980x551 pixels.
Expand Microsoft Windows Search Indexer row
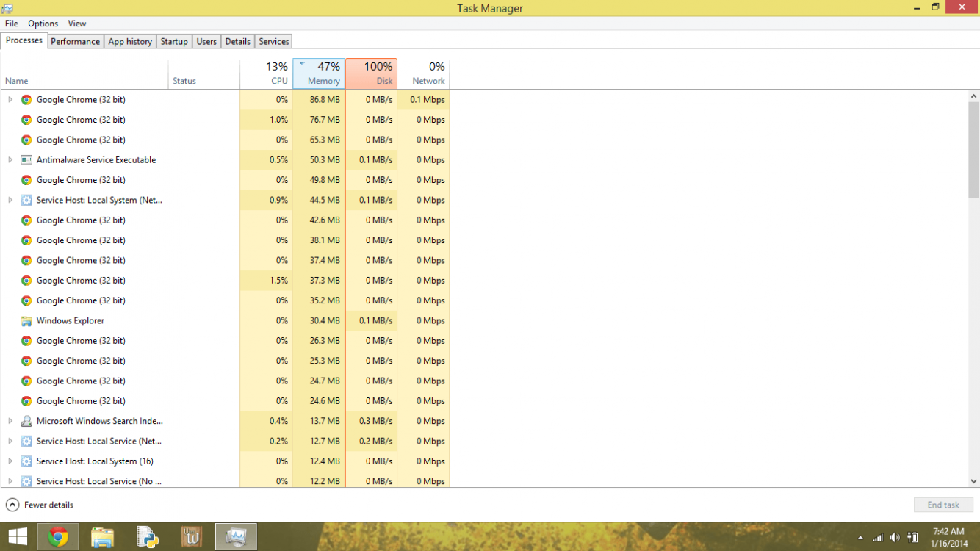point(10,421)
